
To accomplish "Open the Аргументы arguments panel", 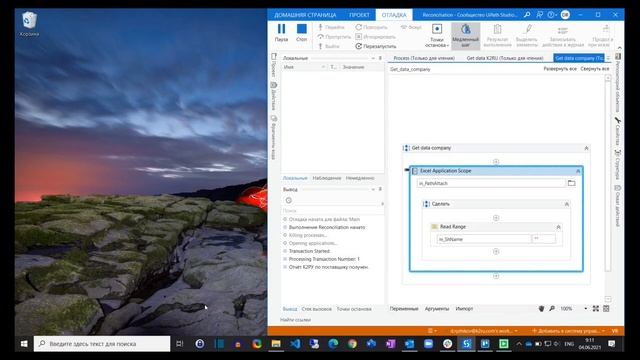I will (x=437, y=309).
